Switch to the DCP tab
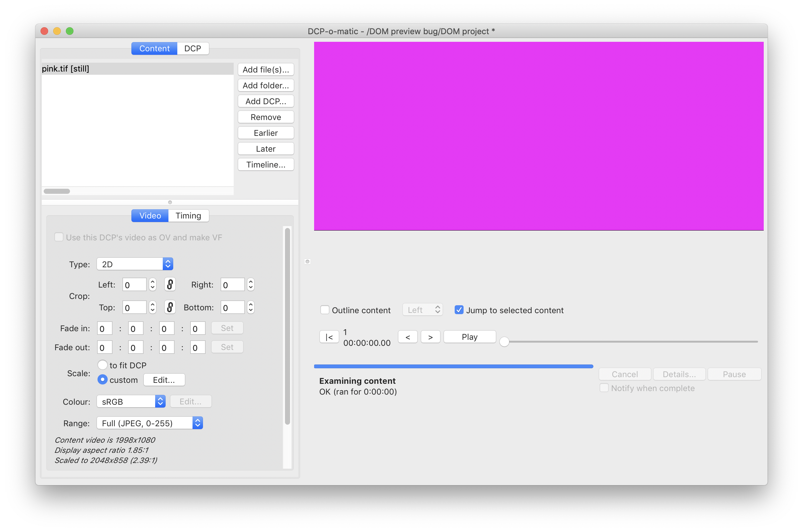The height and width of the screenshot is (532, 803). 192,48
